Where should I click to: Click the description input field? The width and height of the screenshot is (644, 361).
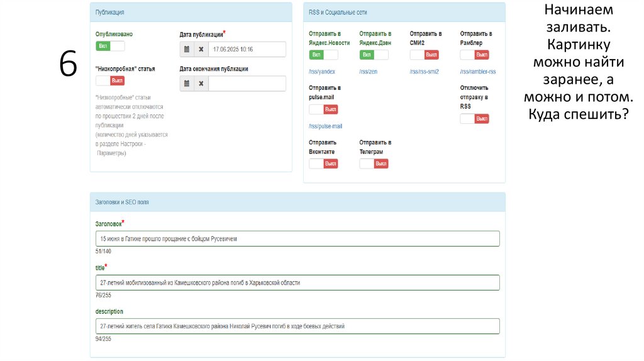297,326
